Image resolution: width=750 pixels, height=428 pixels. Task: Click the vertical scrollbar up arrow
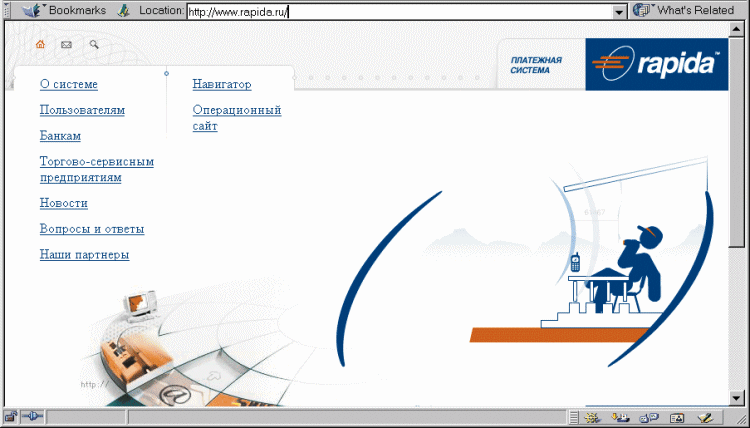point(737,30)
